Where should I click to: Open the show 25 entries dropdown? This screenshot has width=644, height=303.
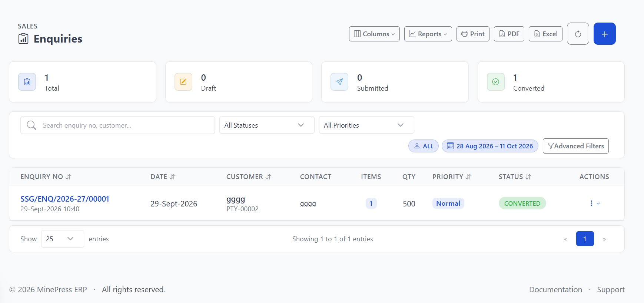(62, 239)
